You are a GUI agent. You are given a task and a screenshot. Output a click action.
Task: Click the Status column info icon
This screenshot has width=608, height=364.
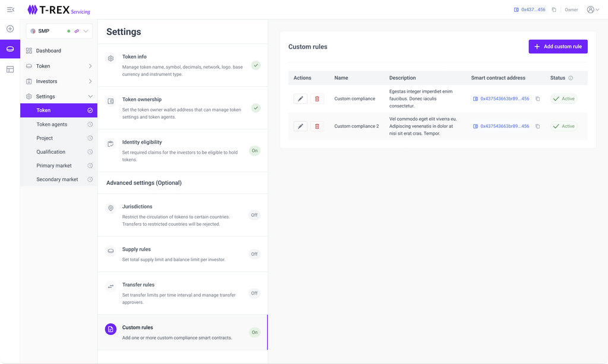[x=571, y=78]
